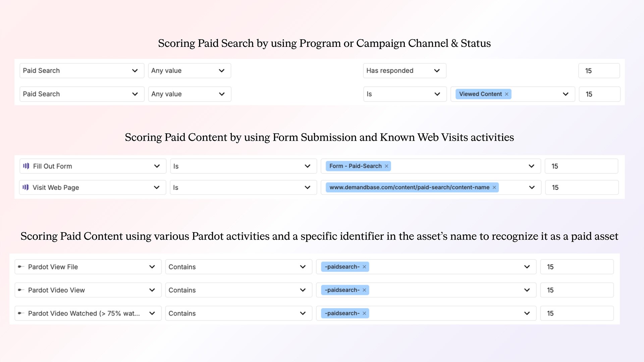Remove the Viewed Content tag via its X icon
Screen dimensions: 644x362
click(506, 94)
